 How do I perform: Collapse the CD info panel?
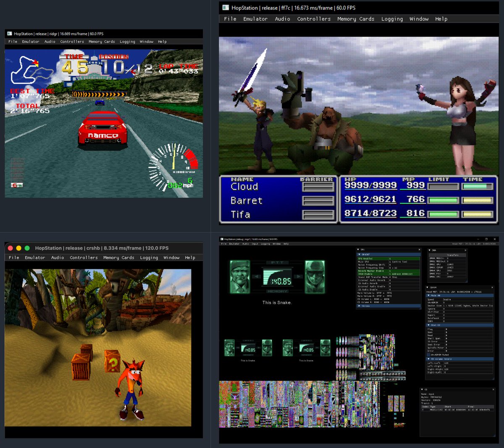[422, 390]
